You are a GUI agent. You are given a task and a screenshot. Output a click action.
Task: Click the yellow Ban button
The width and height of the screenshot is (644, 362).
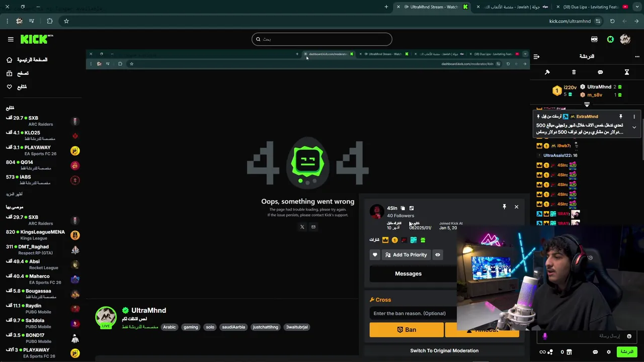[x=407, y=330]
